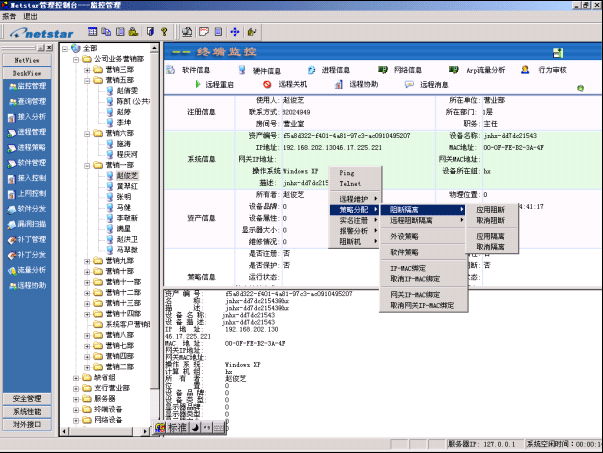Screen dimensions: 603x453
Task: Open the 报警 menu in menu bar
Action: coord(9,17)
